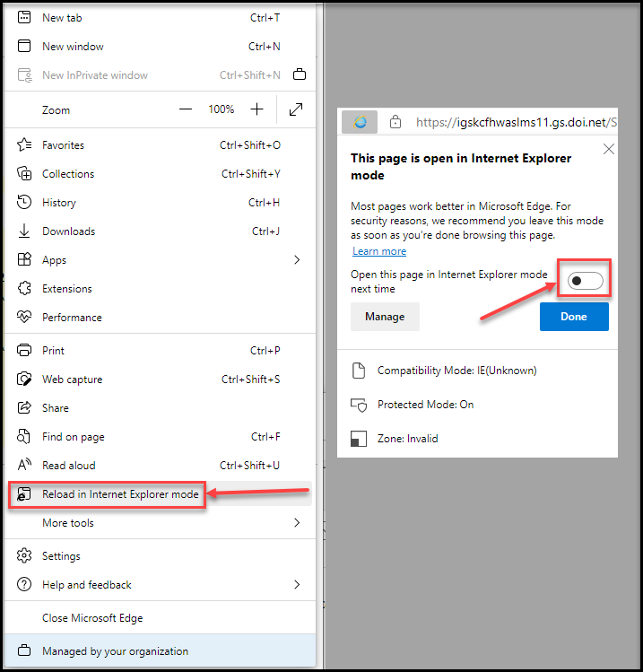643x672 pixels.
Task: Select the Collections menu entry
Action: pos(160,173)
